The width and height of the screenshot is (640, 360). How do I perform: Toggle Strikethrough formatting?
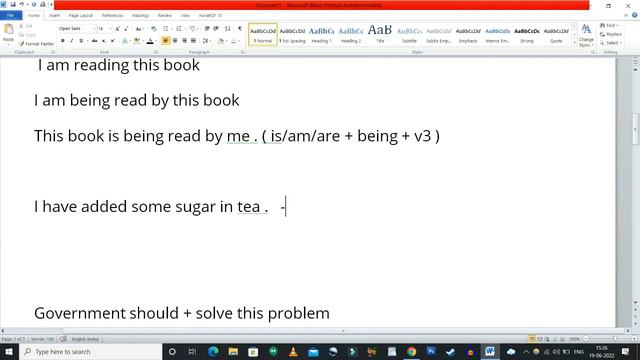(x=94, y=41)
